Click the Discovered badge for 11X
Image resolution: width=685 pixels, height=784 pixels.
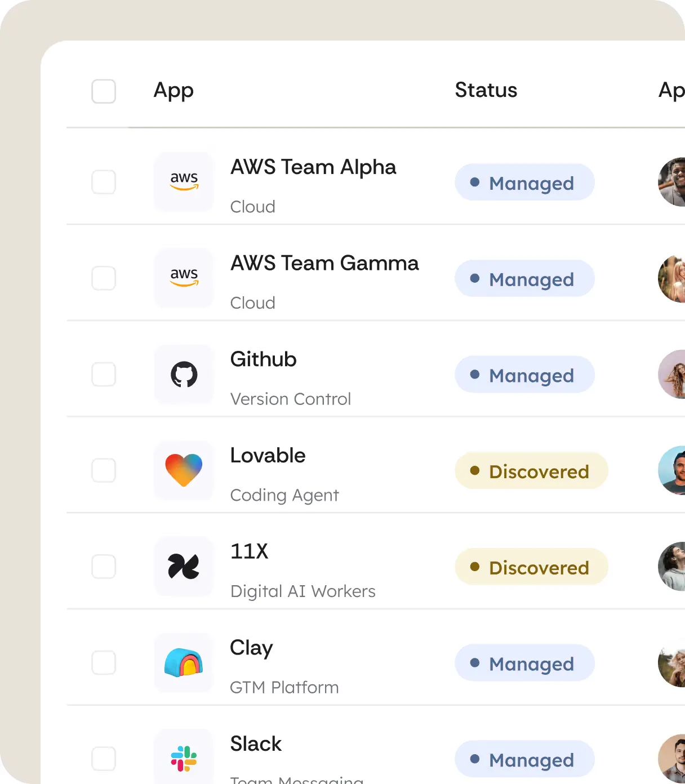[531, 567]
